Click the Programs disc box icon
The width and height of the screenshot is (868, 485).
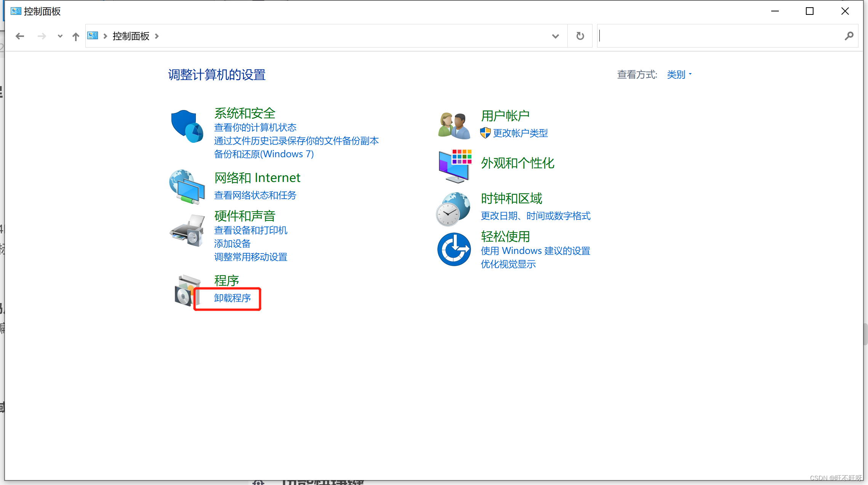click(187, 290)
